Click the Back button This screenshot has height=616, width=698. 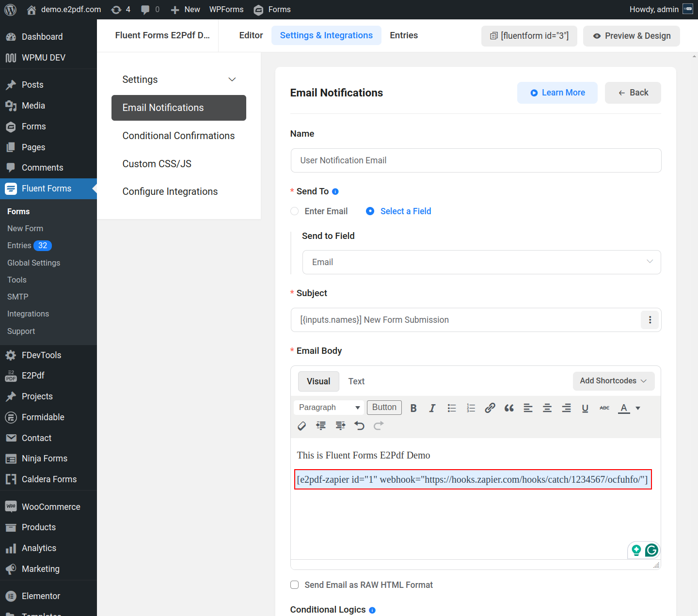pos(633,93)
